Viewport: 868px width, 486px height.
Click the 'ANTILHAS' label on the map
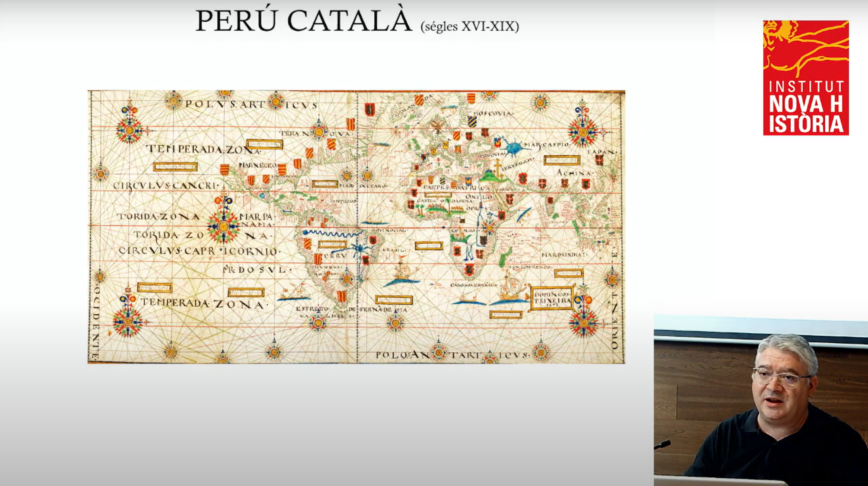(x=344, y=201)
